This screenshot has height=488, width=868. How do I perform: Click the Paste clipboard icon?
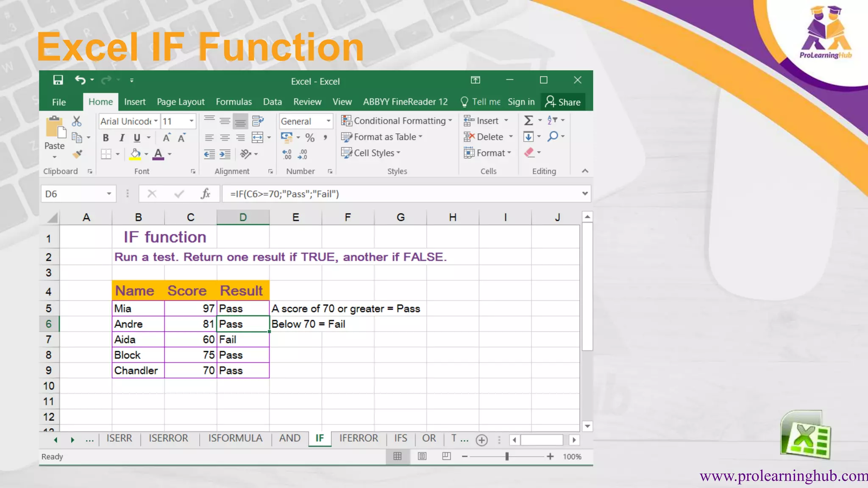(x=56, y=127)
